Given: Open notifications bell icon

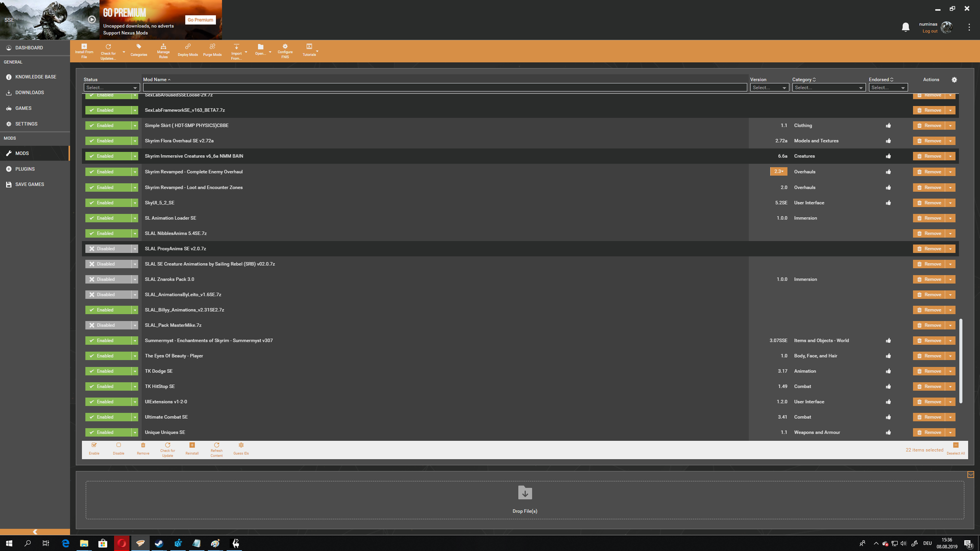Looking at the screenshot, I should (905, 27).
